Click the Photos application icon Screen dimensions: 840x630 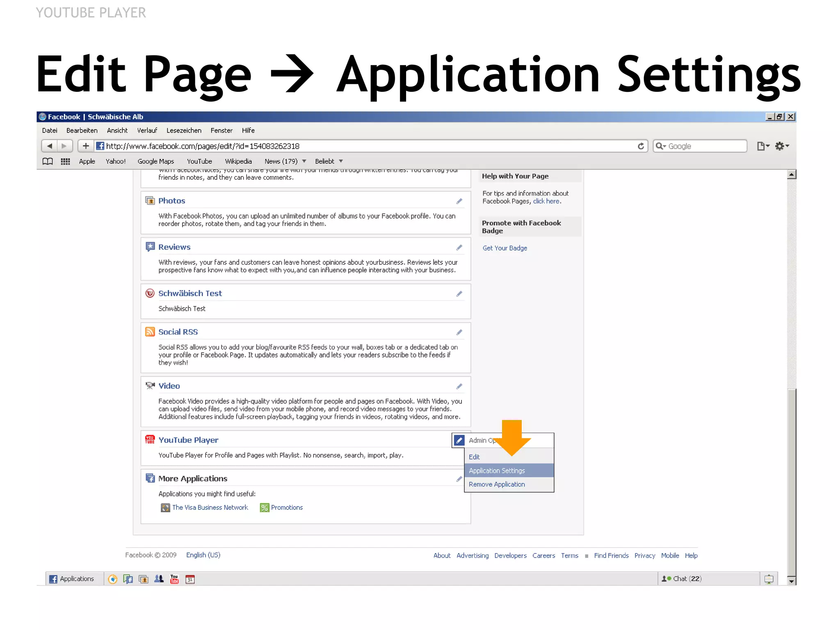150,201
